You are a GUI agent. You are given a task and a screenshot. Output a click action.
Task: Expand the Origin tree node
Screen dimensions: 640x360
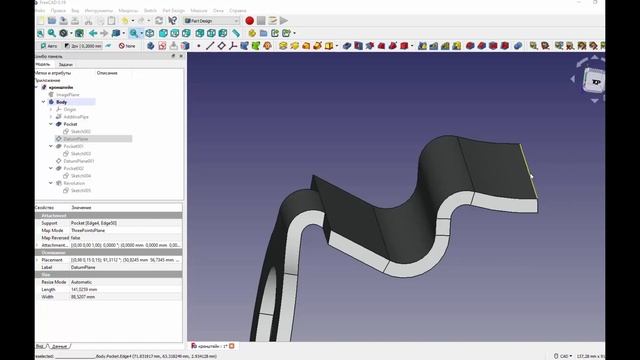click(51, 109)
